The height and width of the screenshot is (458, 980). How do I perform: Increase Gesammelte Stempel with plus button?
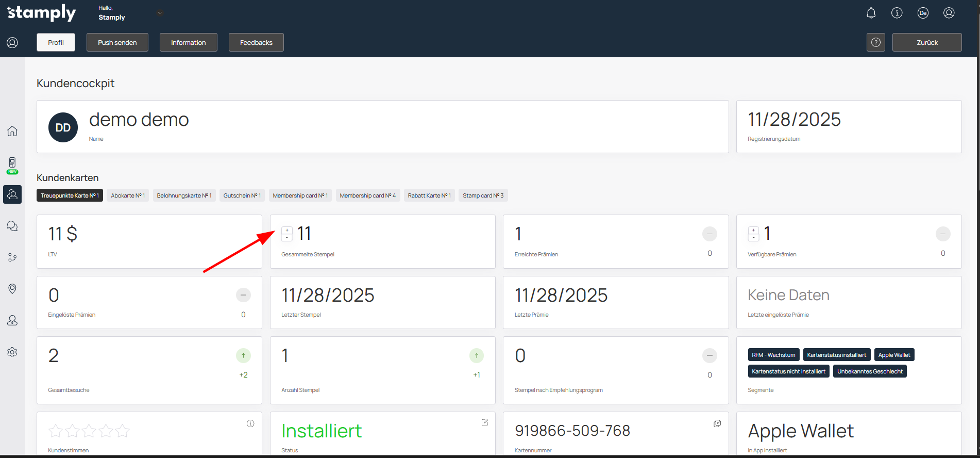287,230
